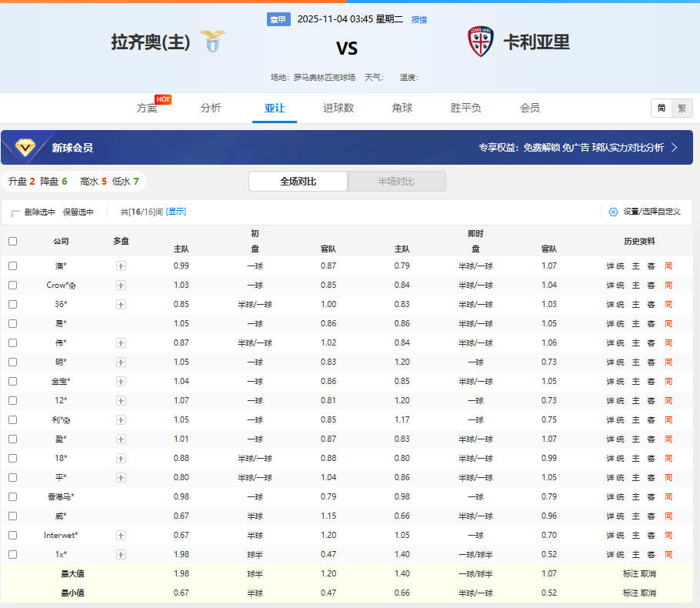This screenshot has height=608, width=700.
Task: Switch to 半场对比 half-time comparison
Action: click(x=396, y=182)
